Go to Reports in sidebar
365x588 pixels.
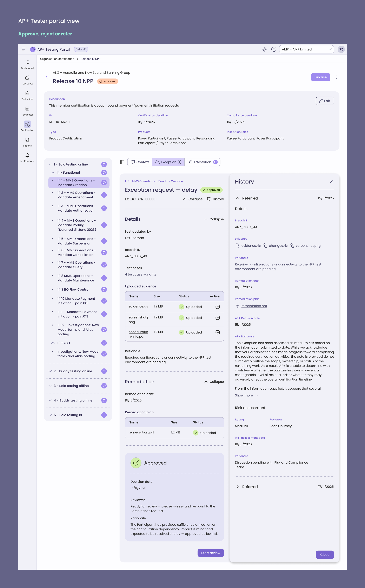click(x=27, y=140)
